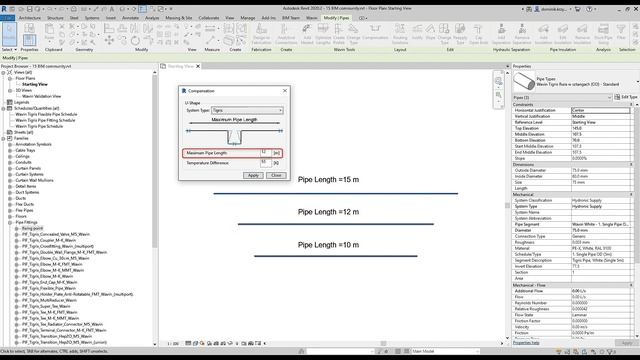Click the Cap Open Ends icon
640x360 pixels.
tap(478, 34)
